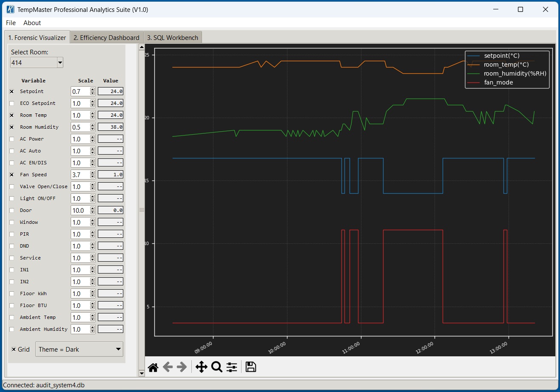Screen dimensions: 560x392
Task: Open the About menu
Action: 32,23
